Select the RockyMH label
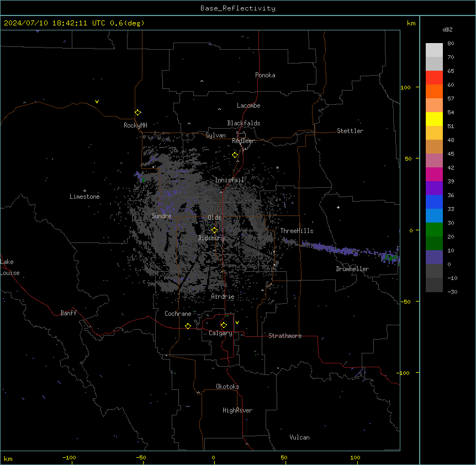 point(135,125)
